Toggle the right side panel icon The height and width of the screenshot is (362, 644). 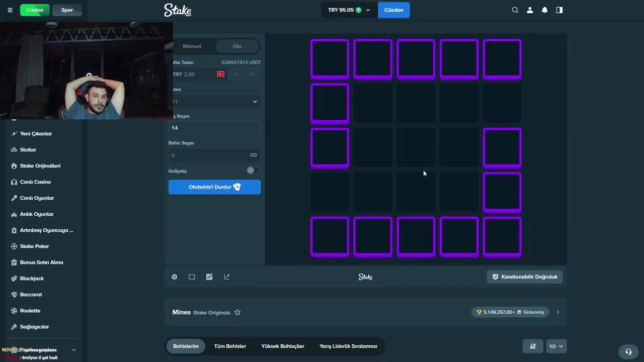pyautogui.click(x=559, y=10)
